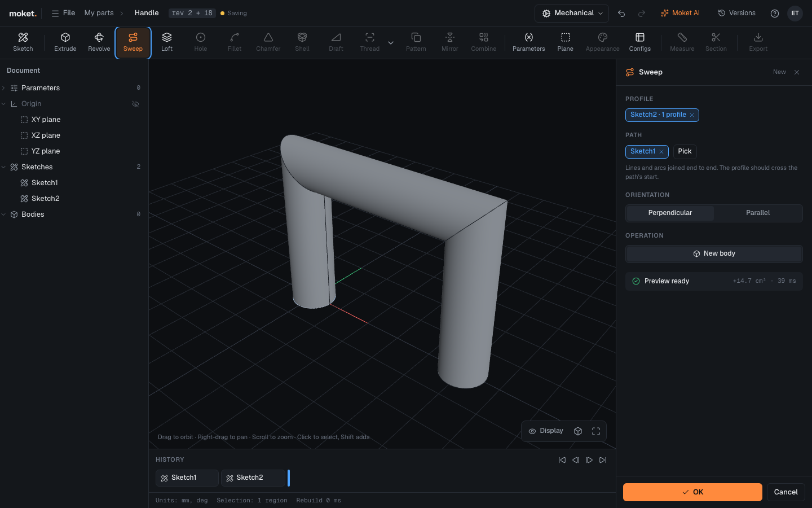Open Parameters from the toolbar
The height and width of the screenshot is (508, 812).
tap(529, 42)
